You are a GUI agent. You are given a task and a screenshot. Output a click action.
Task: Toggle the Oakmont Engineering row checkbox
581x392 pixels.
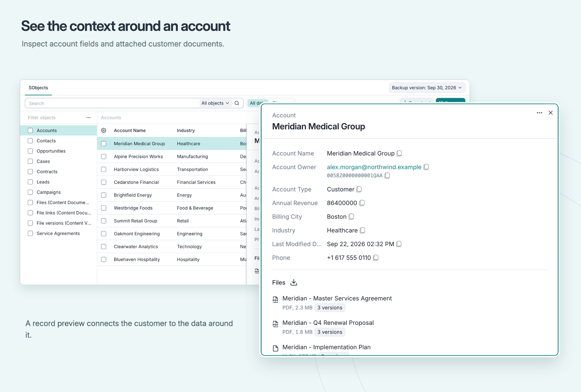coord(104,234)
